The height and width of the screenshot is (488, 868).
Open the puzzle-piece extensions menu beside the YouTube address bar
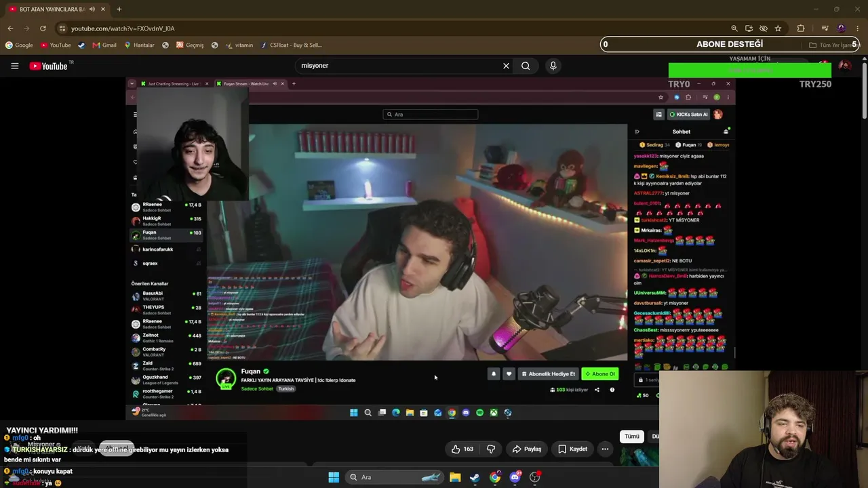(x=801, y=28)
